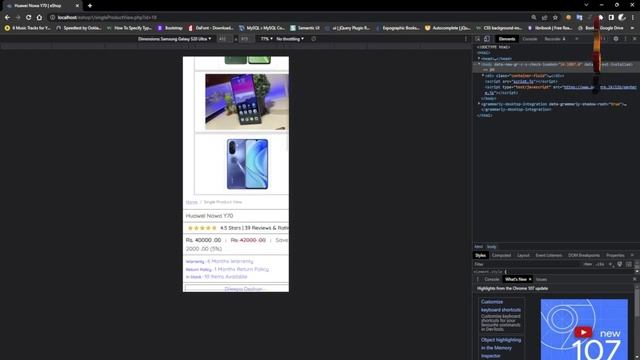Switch to the Elements tab
Screen dimensions: 640x360
pyautogui.click(x=507, y=39)
